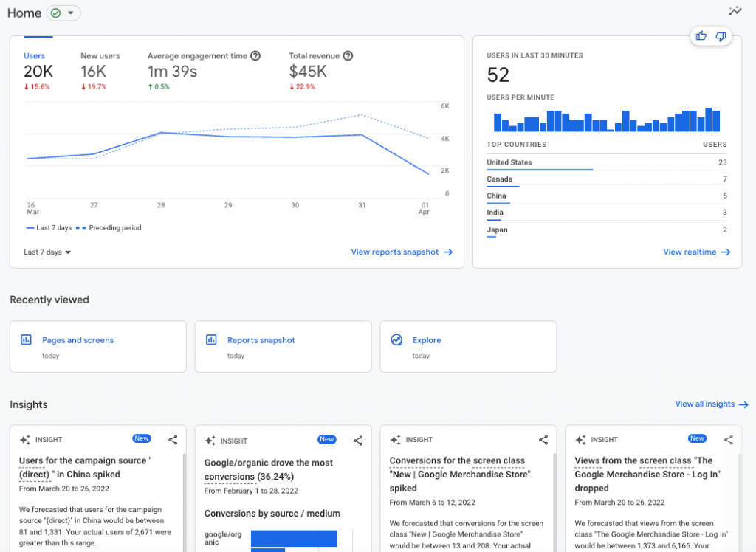756x552 pixels.
Task: Click the thumbs up feedback icon
Action: click(x=701, y=36)
